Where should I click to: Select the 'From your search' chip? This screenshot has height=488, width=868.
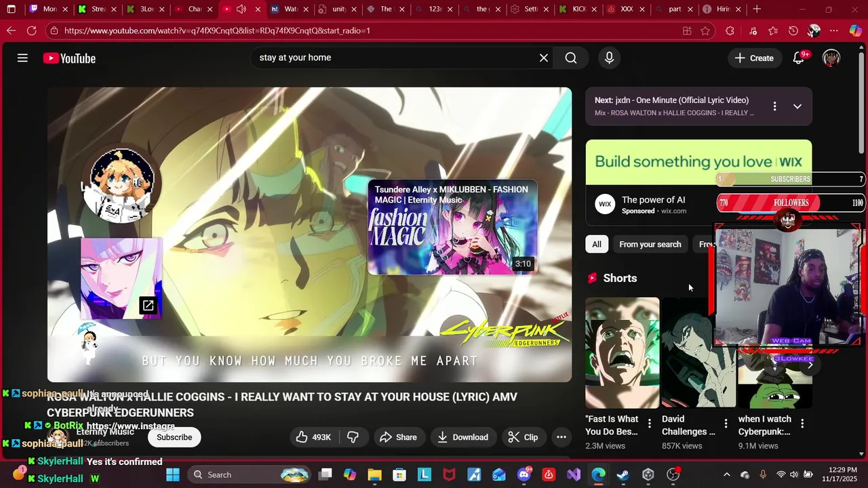(x=650, y=244)
